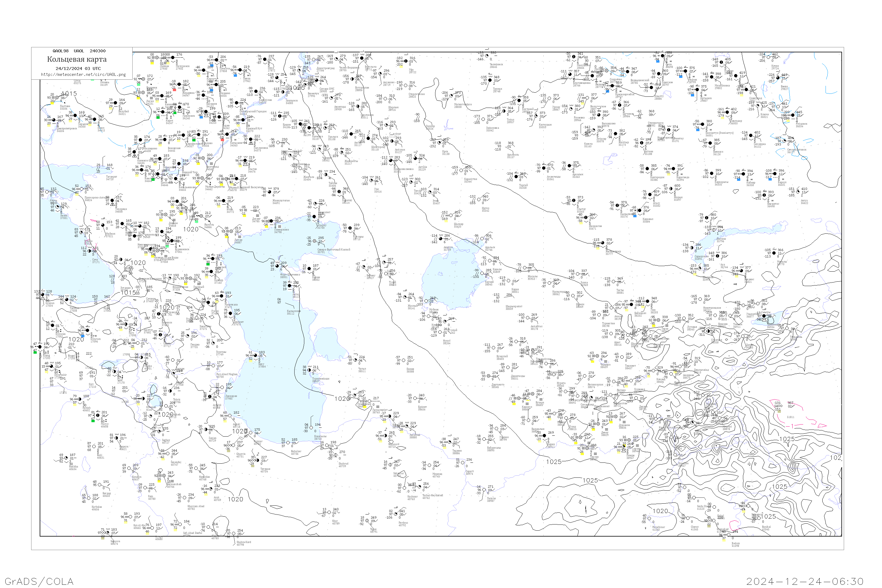Click the 24/12/2024 03 UTC date text
The image size is (882, 588).
point(78,69)
